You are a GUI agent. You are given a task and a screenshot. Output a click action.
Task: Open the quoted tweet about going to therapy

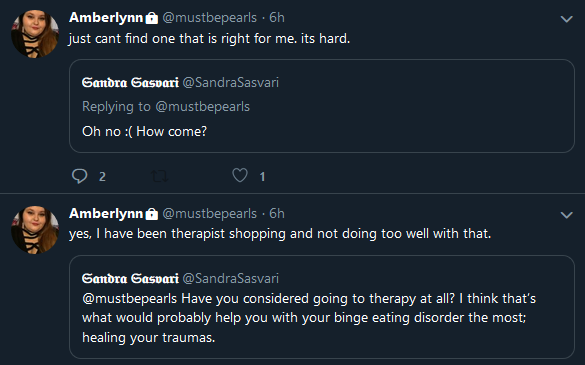[322, 307]
